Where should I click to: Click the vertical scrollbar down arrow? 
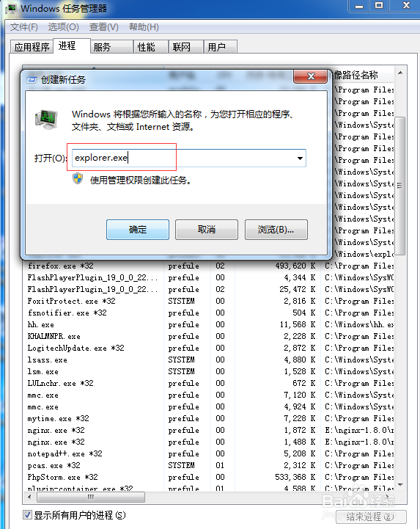click(400, 485)
